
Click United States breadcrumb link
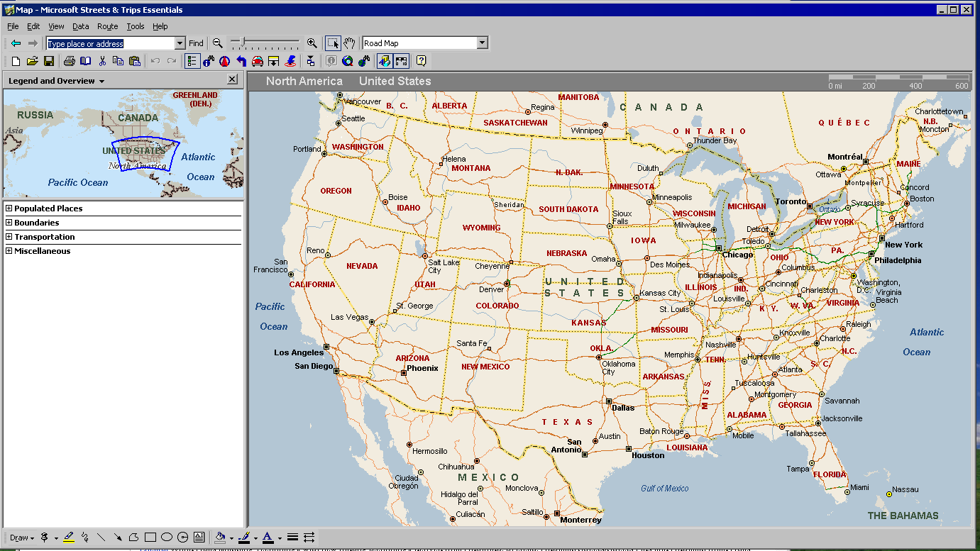[395, 81]
